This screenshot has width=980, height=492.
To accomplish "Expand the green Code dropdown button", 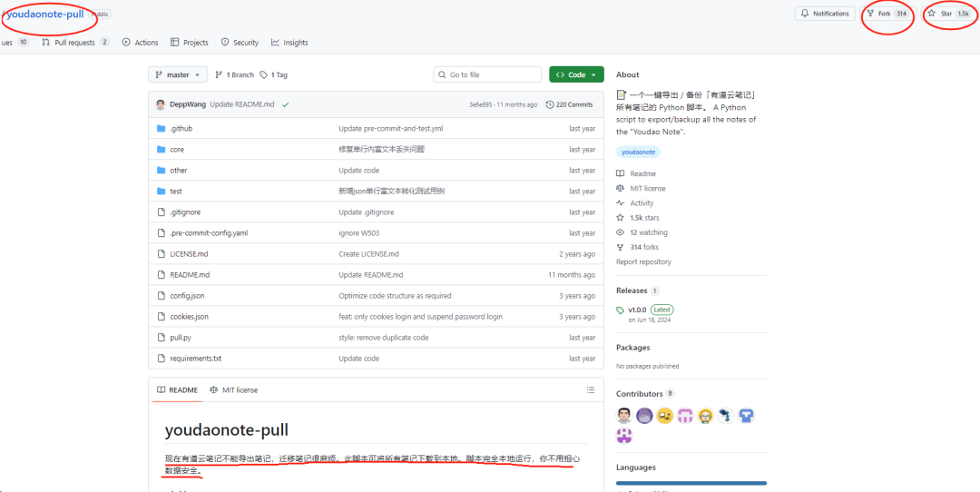I will pos(576,74).
